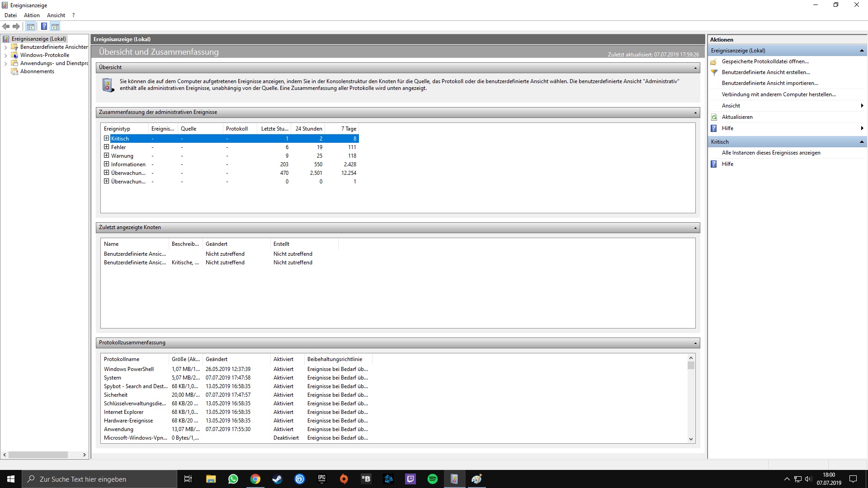Click Gespeicherte Protokolldatei öffnen link
The image size is (868, 488).
765,61
